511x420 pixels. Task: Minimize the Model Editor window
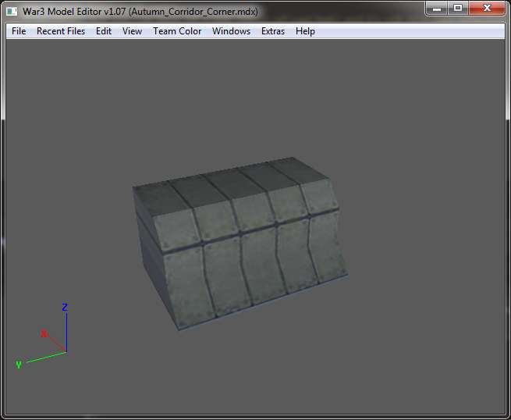point(437,8)
